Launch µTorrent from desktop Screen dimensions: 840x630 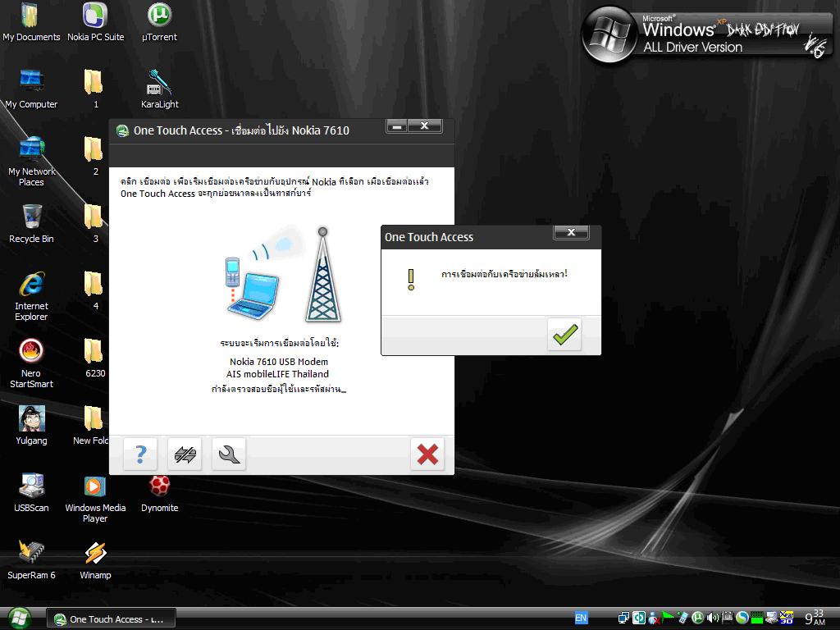pos(159,22)
